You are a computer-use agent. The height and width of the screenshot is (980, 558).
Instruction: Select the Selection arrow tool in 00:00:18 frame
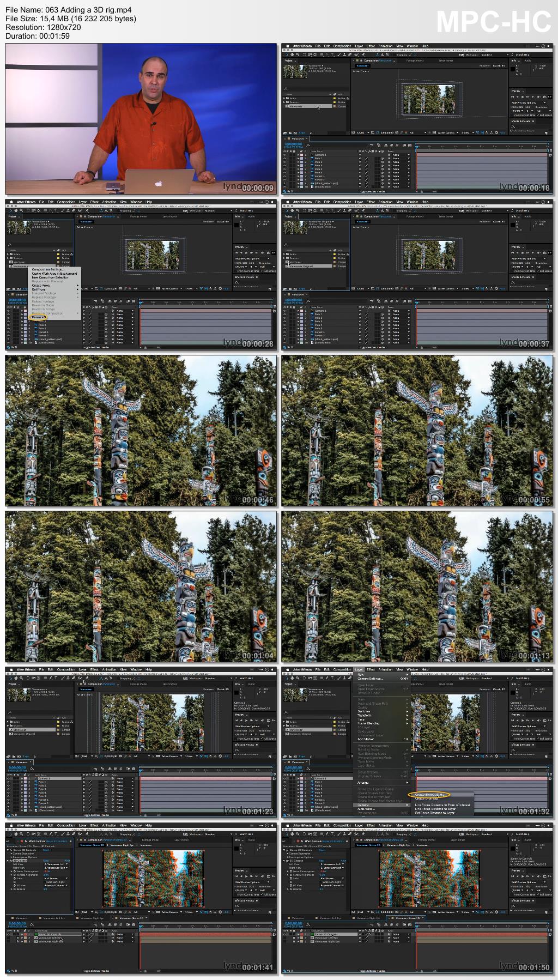click(287, 55)
